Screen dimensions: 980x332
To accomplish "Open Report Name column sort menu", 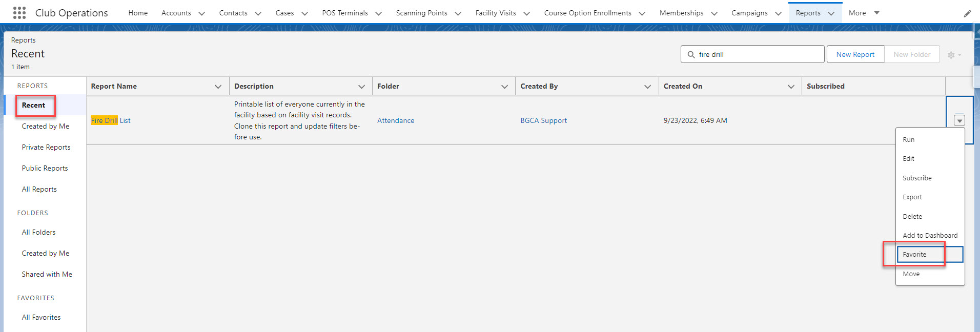I will [x=218, y=87].
